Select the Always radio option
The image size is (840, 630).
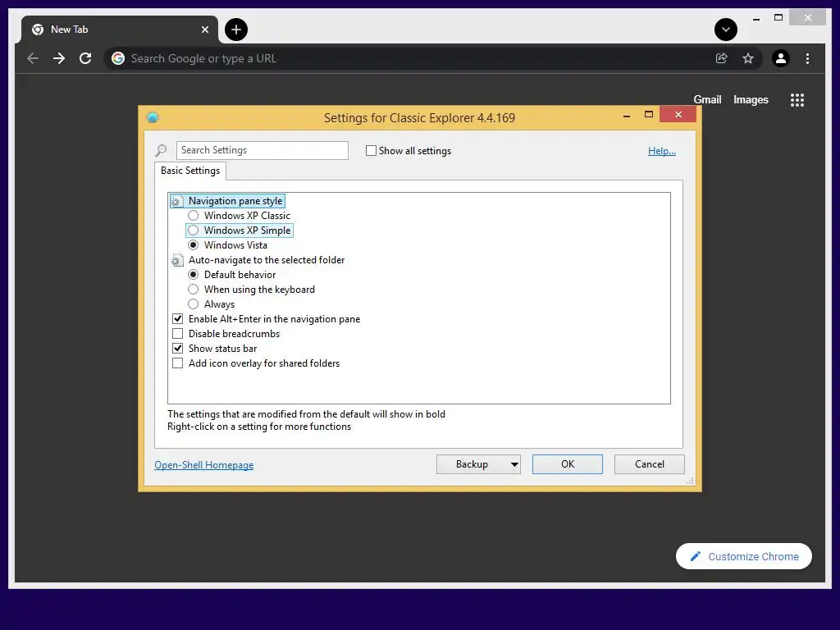pyautogui.click(x=194, y=304)
